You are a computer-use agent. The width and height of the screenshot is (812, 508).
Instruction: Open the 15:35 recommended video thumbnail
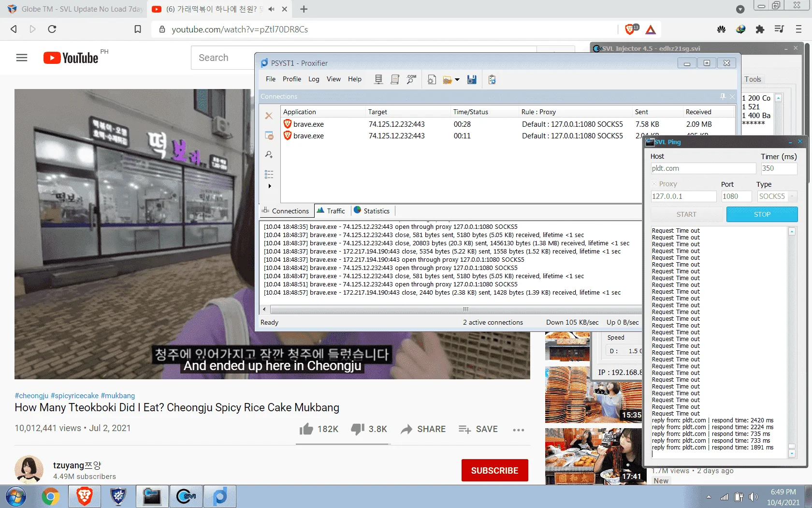pos(594,394)
